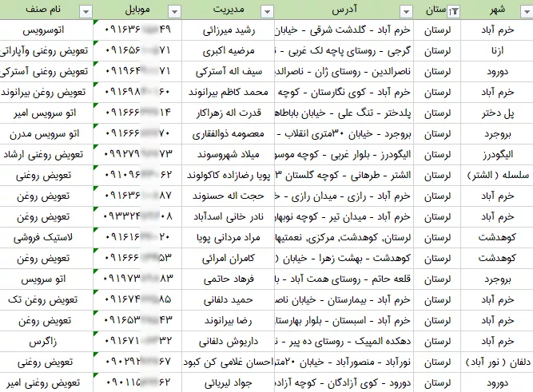The height and width of the screenshot is (392, 533).
Task: Select the cell حمید دلفانی
Action: point(228,299)
